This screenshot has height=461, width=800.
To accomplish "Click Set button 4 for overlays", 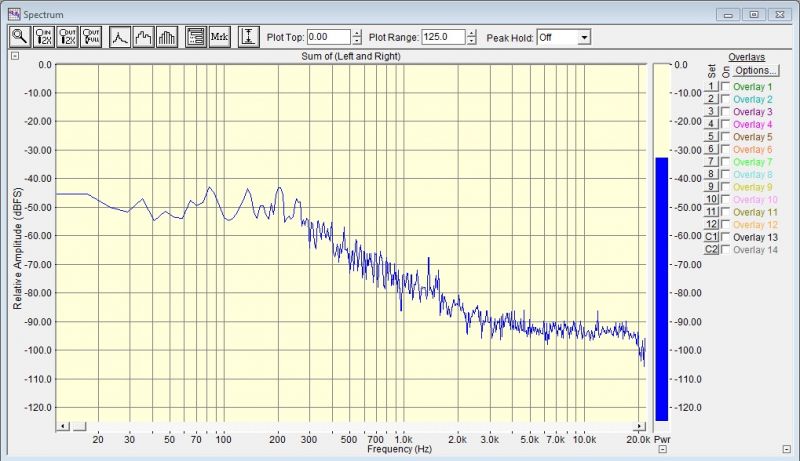I will click(x=711, y=124).
